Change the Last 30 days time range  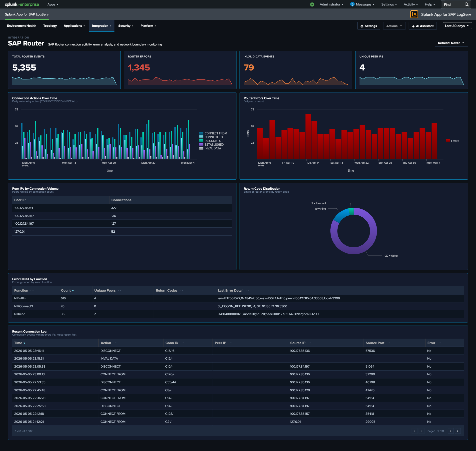[457, 26]
